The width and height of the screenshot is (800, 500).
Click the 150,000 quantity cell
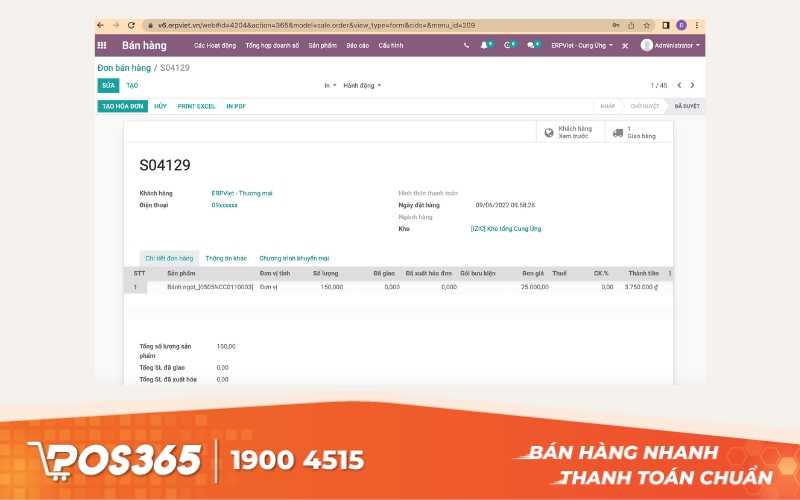(x=332, y=287)
